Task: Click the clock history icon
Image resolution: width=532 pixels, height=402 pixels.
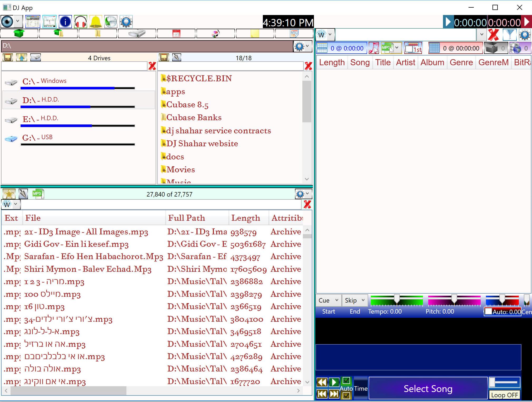Action: point(111,22)
